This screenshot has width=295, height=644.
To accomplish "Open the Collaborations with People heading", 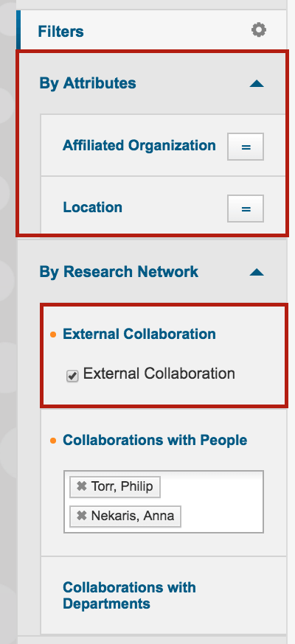I will (155, 441).
